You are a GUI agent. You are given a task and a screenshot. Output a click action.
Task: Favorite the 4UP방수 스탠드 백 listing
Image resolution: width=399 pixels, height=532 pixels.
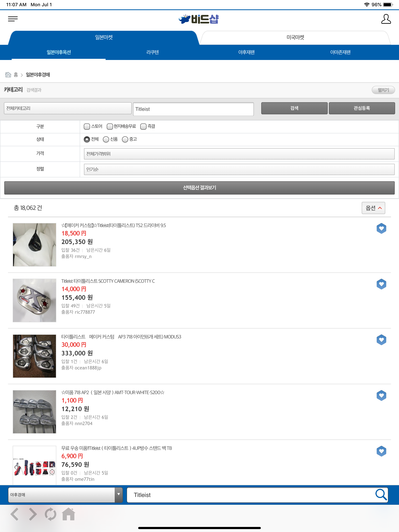click(x=381, y=451)
